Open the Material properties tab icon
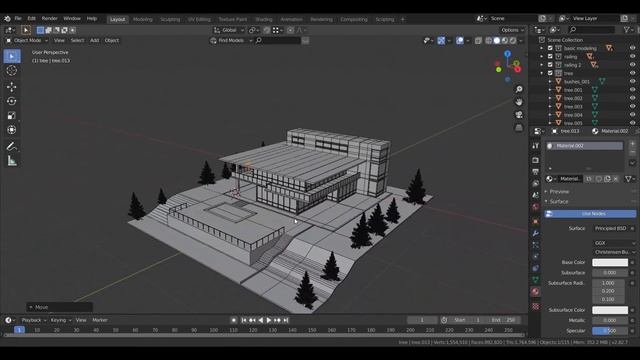 [536, 291]
